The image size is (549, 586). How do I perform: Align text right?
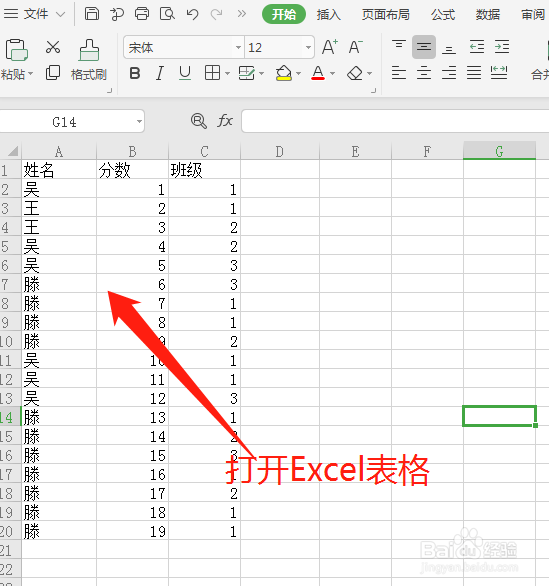pos(449,73)
